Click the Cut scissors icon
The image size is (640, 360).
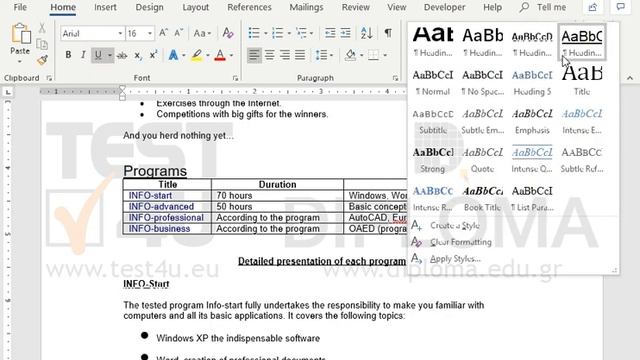point(42,28)
